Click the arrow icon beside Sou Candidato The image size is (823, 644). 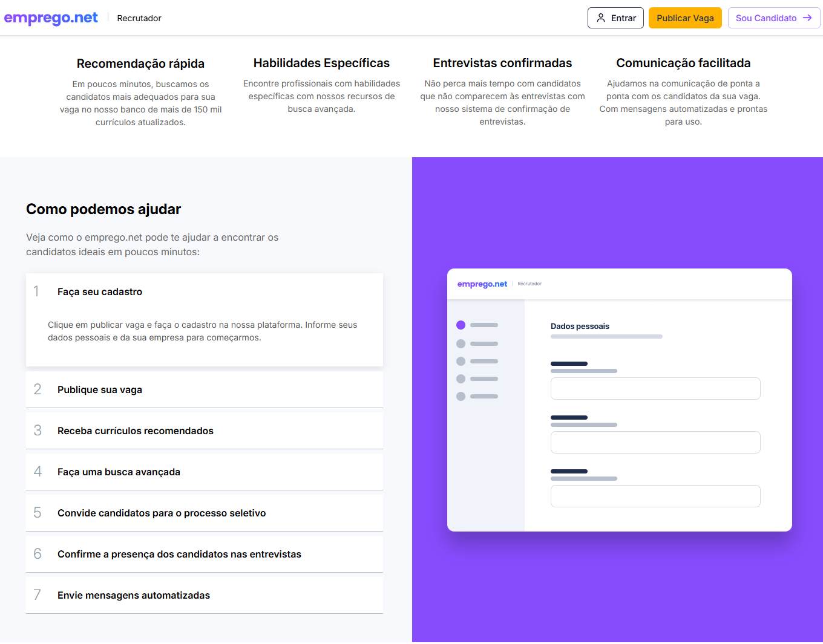click(807, 18)
